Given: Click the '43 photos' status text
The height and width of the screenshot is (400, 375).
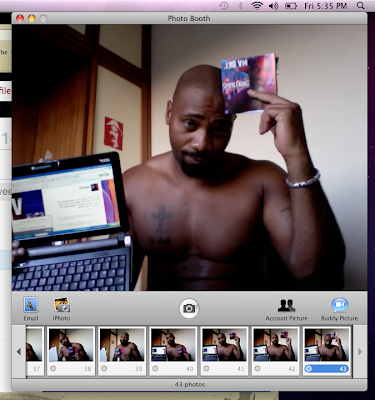Looking at the screenshot, I should (190, 384).
